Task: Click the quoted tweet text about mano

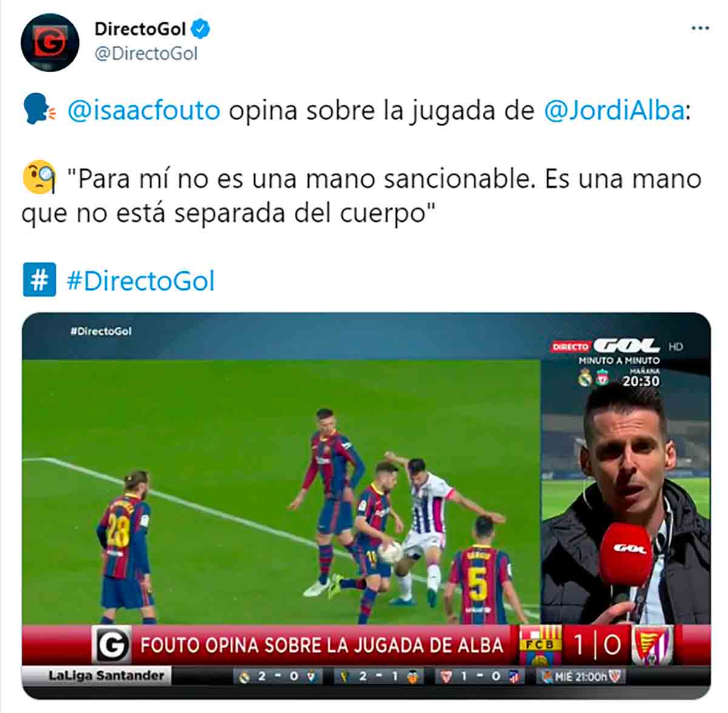Action: [362, 196]
